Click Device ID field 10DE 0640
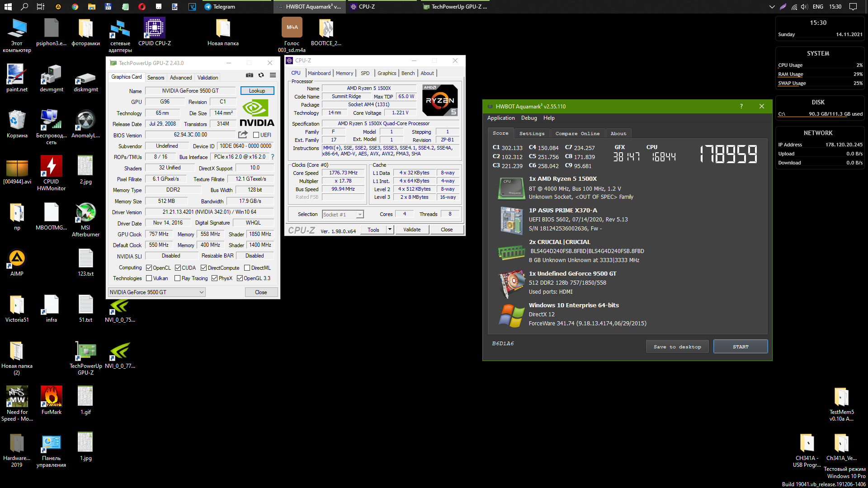Viewport: 868px width, 488px height. click(x=245, y=146)
